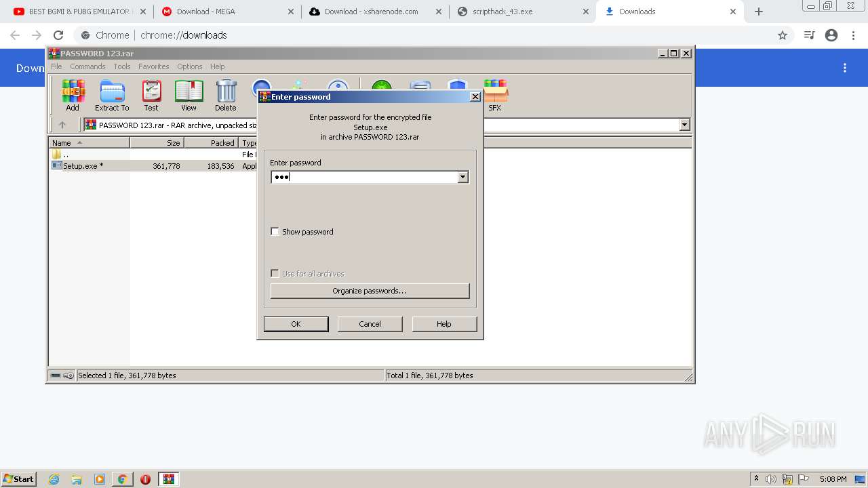Switch to the scripthack_43.exe tab

coord(522,12)
